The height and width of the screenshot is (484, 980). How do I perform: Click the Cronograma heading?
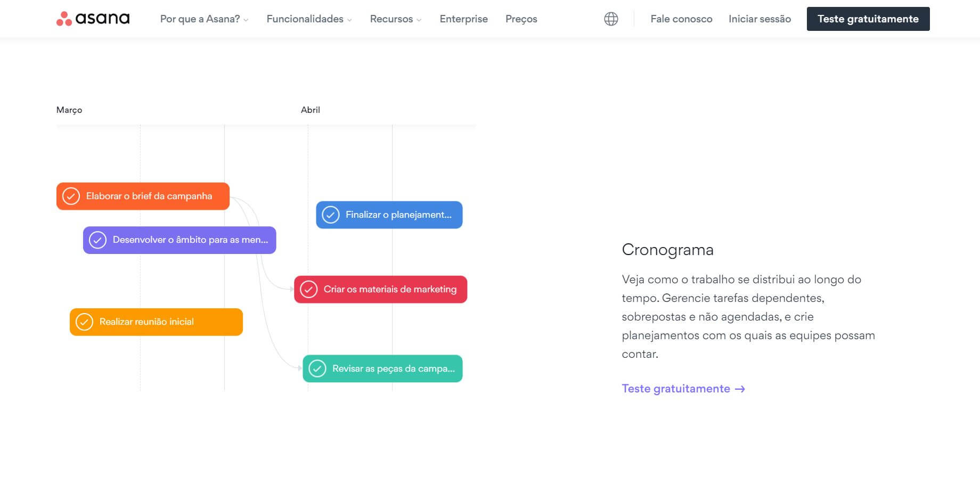pos(667,250)
